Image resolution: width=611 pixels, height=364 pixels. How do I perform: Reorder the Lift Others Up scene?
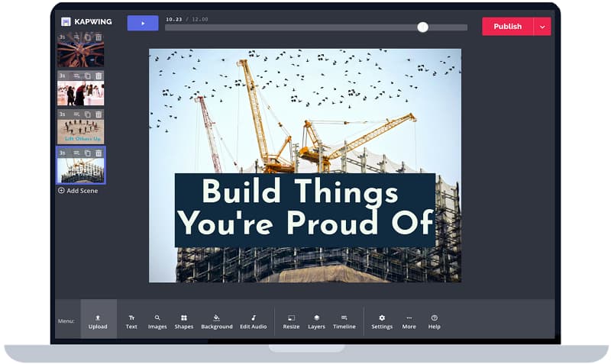76,114
